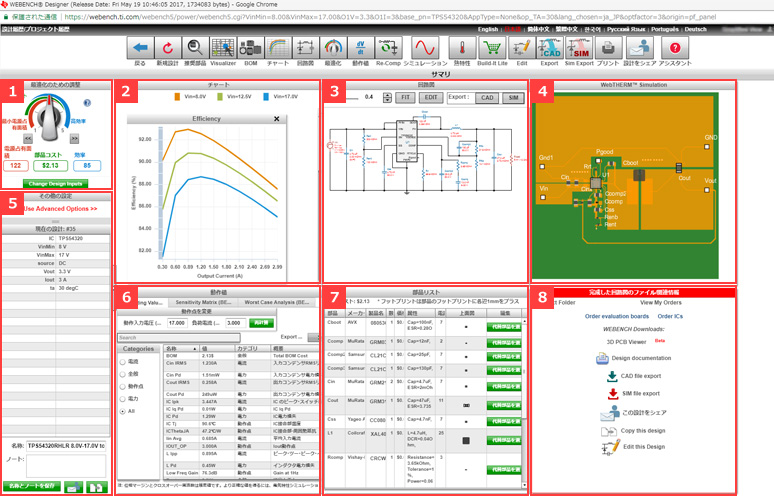Image resolution: width=774 pixels, height=496 pixels.
Task: Adjust the schematic zoom stepper
Action: (x=387, y=98)
